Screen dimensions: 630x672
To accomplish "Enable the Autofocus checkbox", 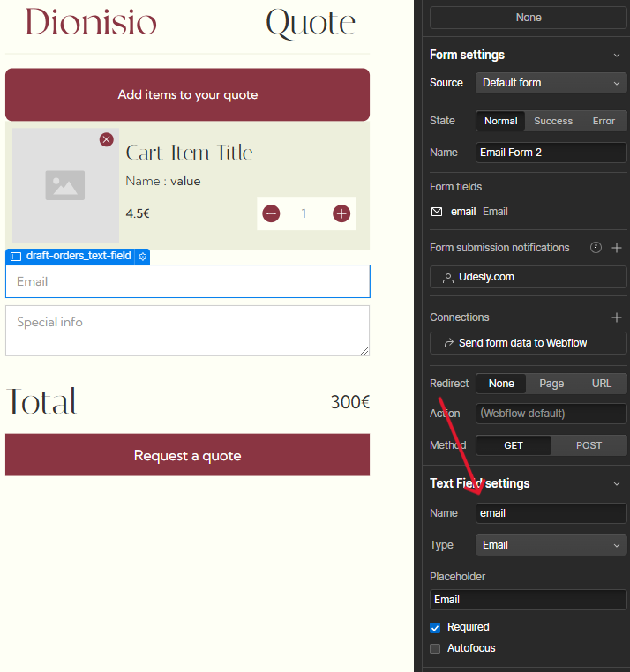I will [435, 648].
